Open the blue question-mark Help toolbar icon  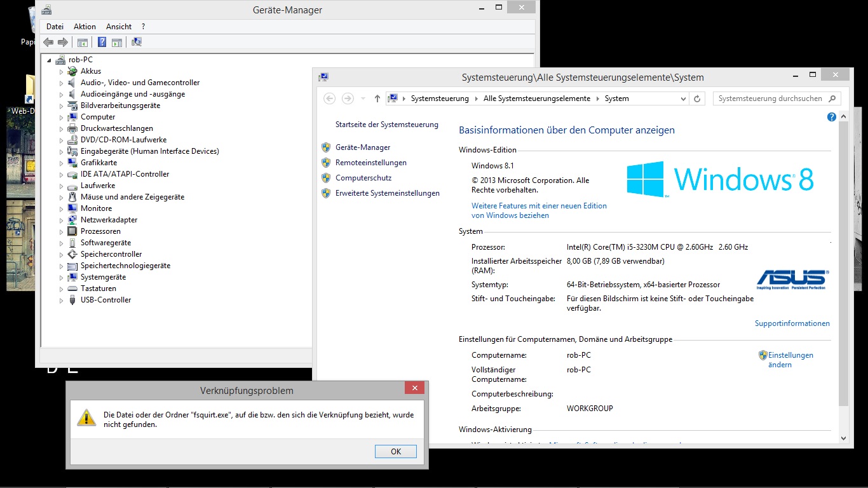(102, 43)
